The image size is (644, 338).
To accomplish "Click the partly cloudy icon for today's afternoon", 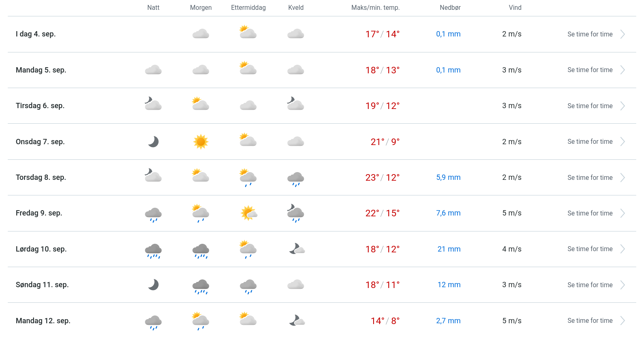I will pyautogui.click(x=248, y=32).
